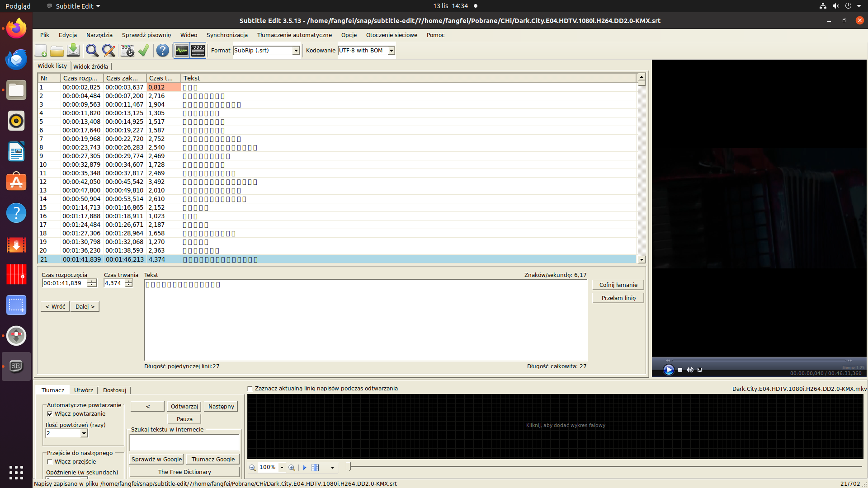Screen dimensions: 868x488
Task: Open the system status menu arrow
Action: click(859, 6)
